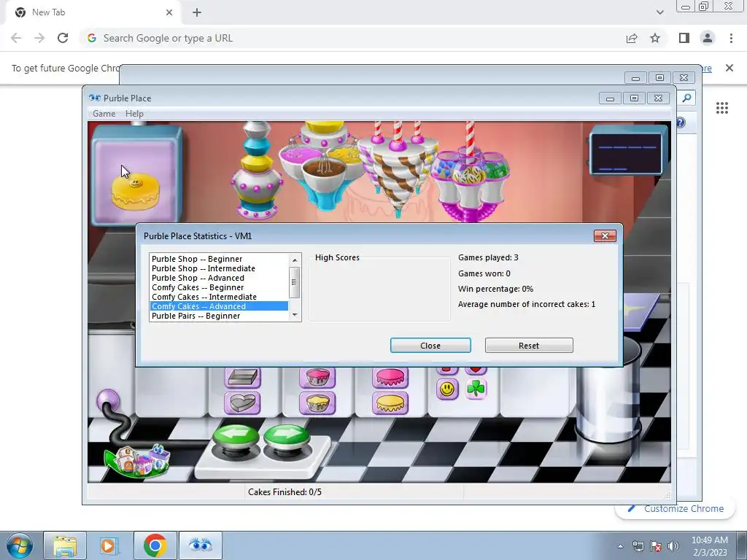The height and width of the screenshot is (560, 747).
Task: Switch to Purble Place in taskbar
Action: coord(200,545)
